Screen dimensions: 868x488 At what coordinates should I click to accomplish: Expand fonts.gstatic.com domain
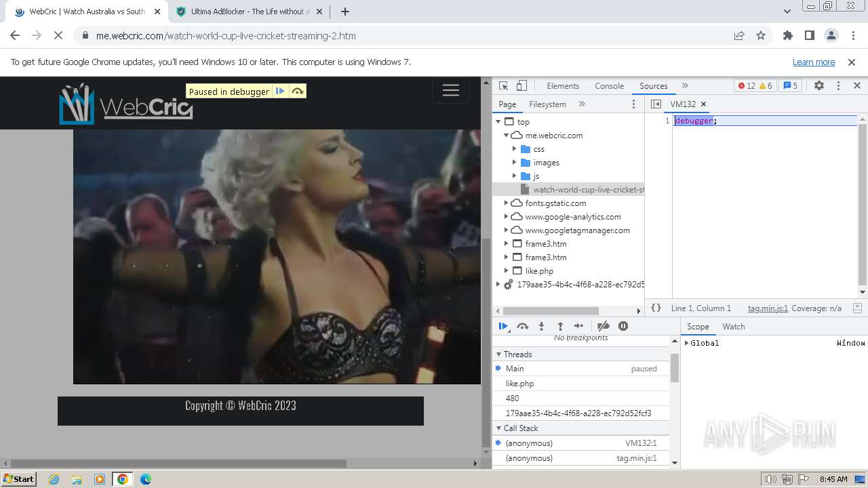(x=506, y=203)
